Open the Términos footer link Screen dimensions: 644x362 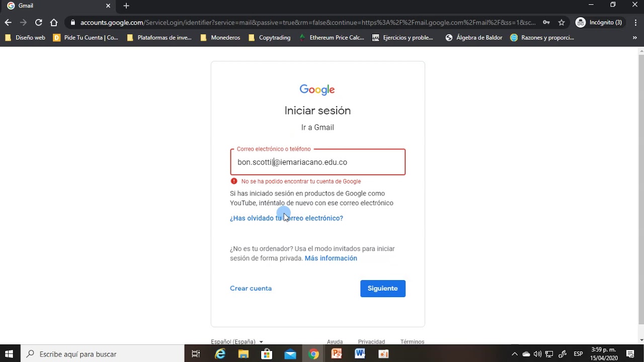(x=413, y=342)
